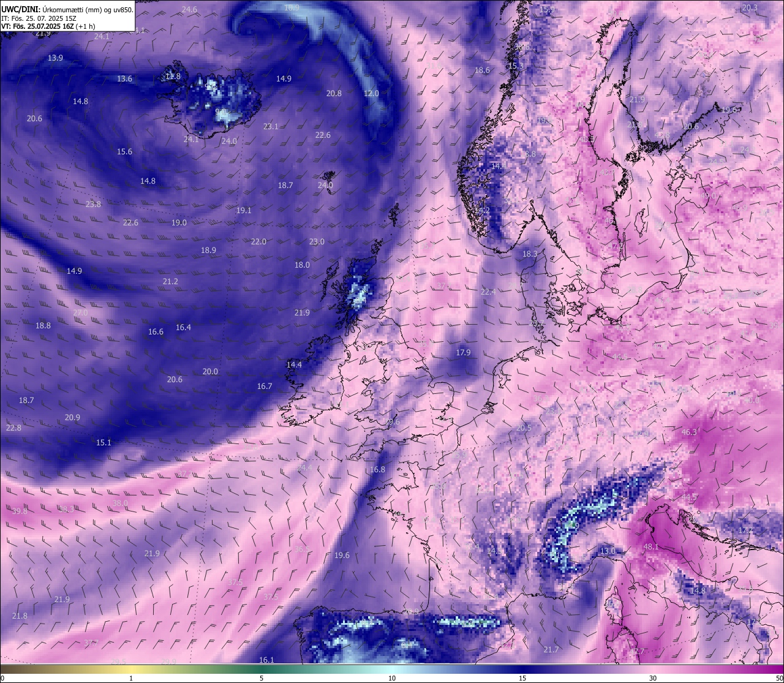Click the color bar label '15'
This screenshot has width=784, height=683.
coord(522,678)
